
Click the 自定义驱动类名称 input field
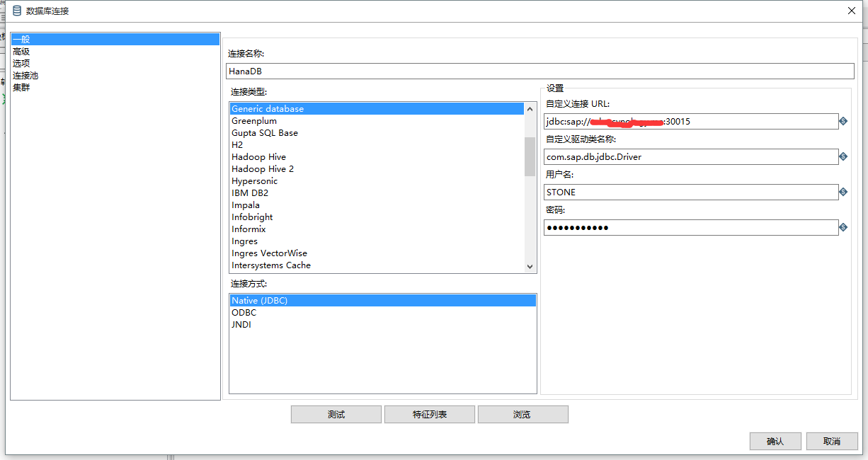click(691, 157)
